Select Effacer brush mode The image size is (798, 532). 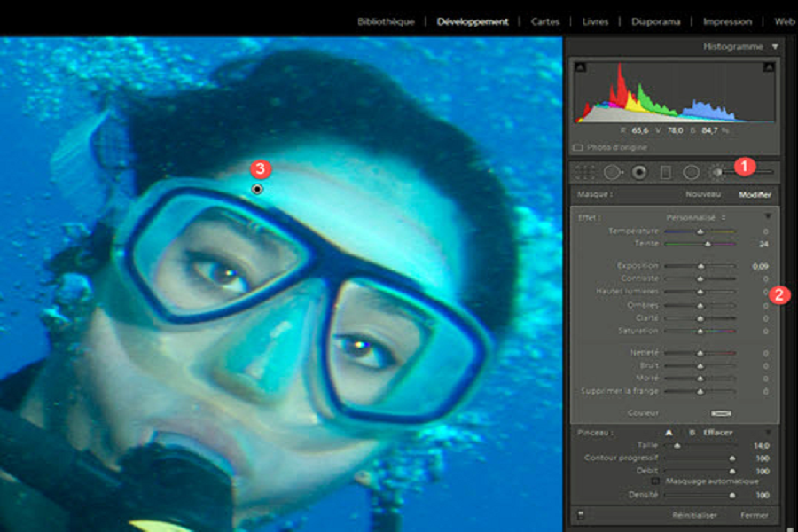(717, 432)
